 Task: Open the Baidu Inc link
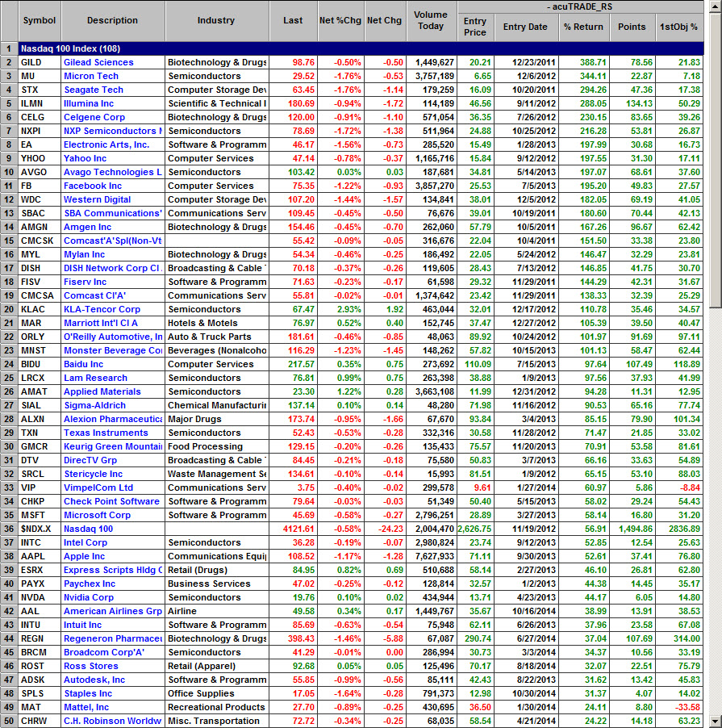point(84,365)
